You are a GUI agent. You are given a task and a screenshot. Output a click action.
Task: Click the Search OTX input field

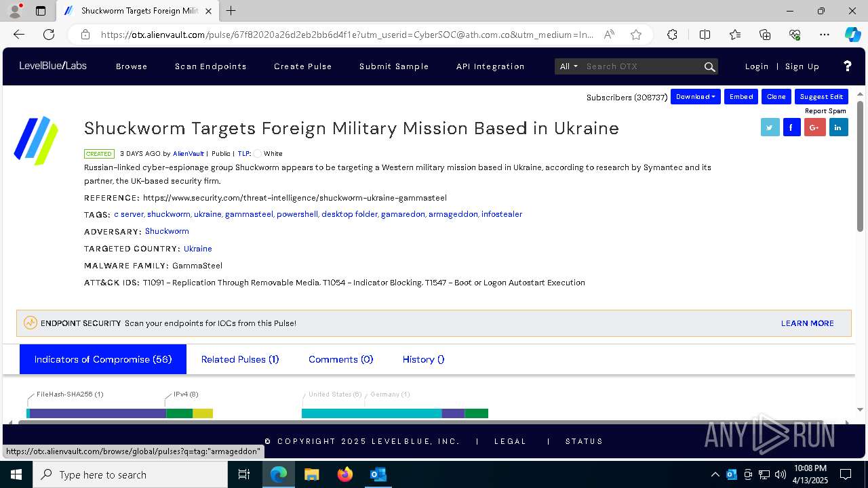tap(642, 66)
